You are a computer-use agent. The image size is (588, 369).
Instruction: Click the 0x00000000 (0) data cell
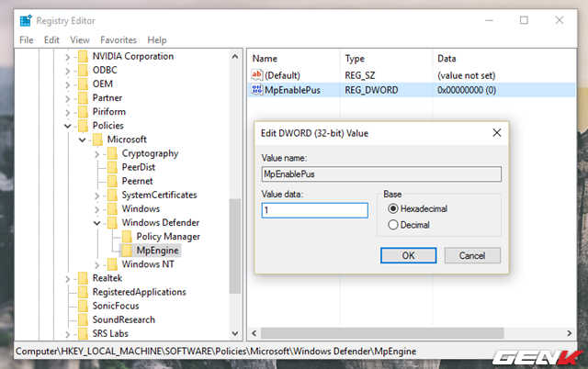[467, 90]
